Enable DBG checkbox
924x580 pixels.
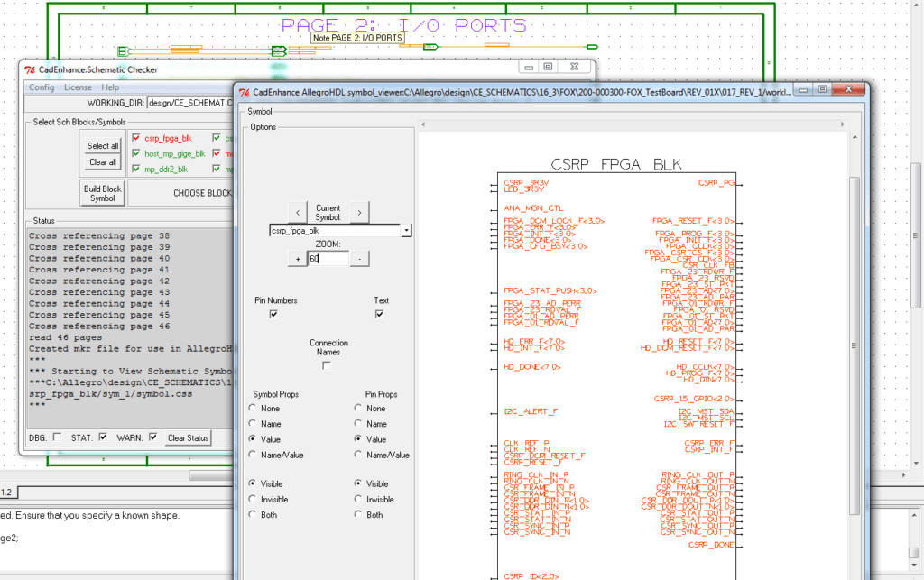coord(57,437)
